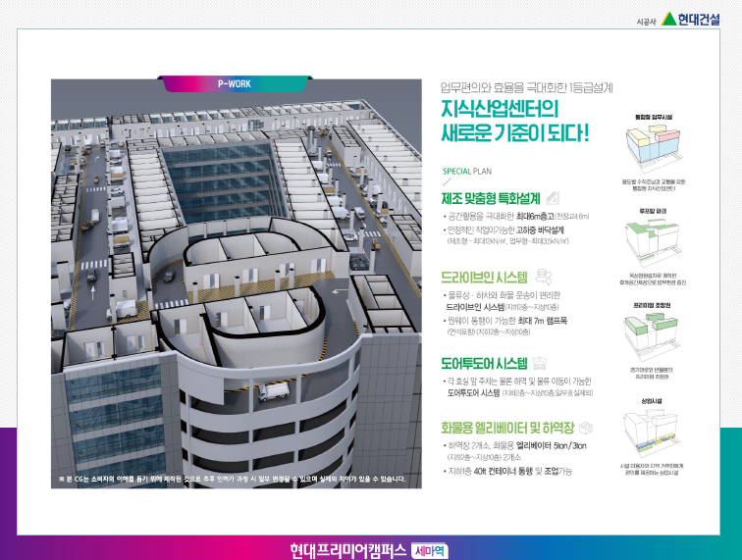The width and height of the screenshot is (742, 560).
Task: Click the CG disclaimer note under the rendering
Action: (x=232, y=479)
